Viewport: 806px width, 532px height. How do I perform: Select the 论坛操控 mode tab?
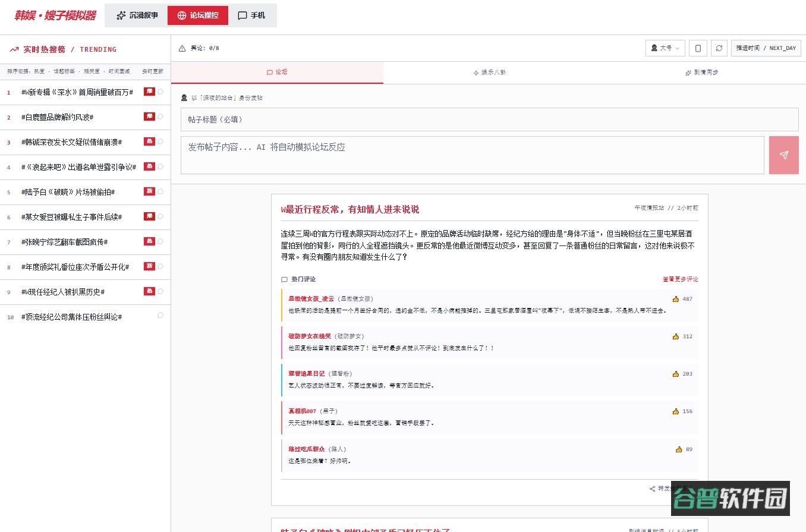tap(198, 15)
